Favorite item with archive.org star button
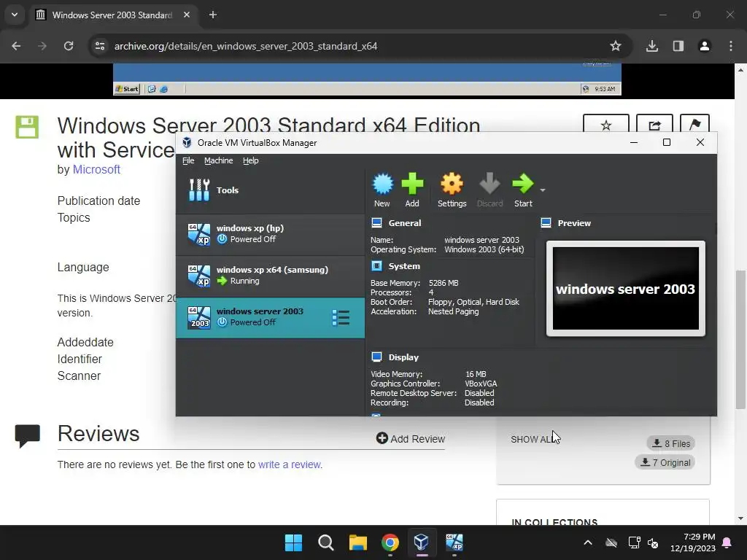The height and width of the screenshot is (560, 747). coord(606,125)
